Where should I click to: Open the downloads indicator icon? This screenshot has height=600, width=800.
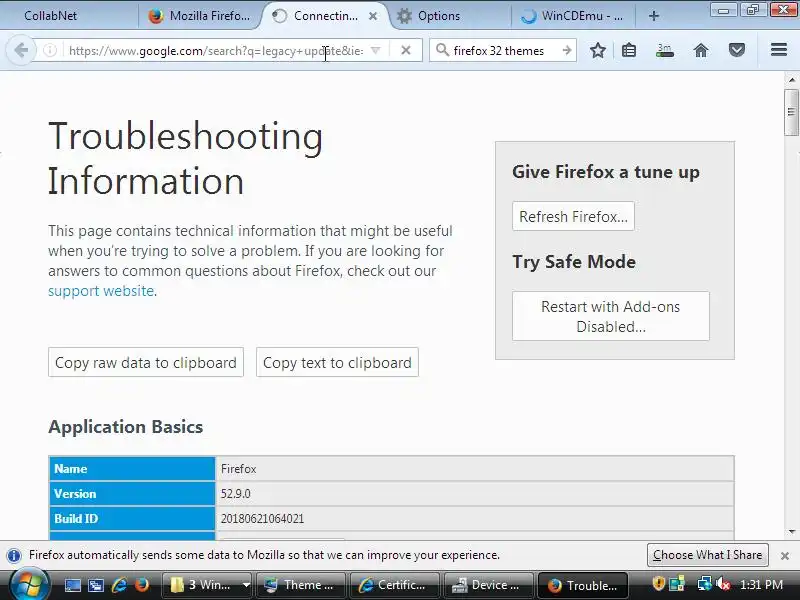[664, 51]
